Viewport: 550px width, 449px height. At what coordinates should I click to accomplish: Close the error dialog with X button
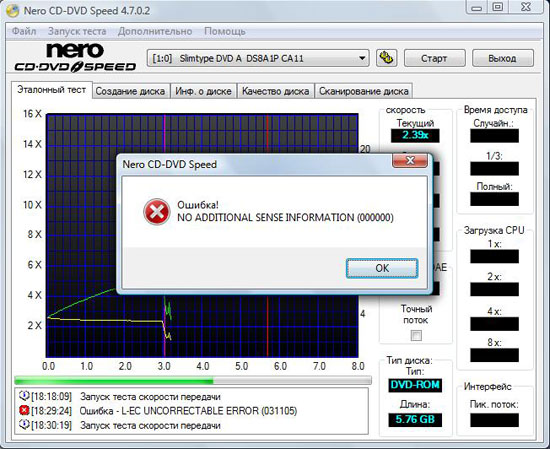(x=410, y=161)
